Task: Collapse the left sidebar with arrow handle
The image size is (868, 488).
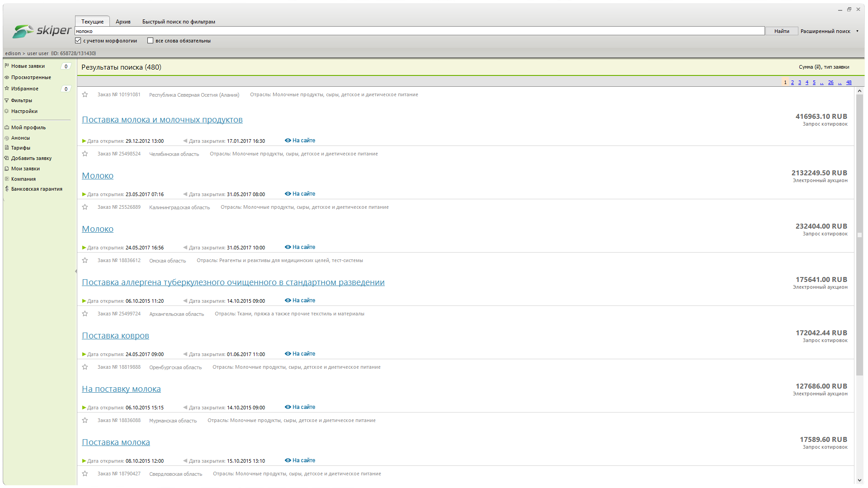Action: (x=76, y=271)
